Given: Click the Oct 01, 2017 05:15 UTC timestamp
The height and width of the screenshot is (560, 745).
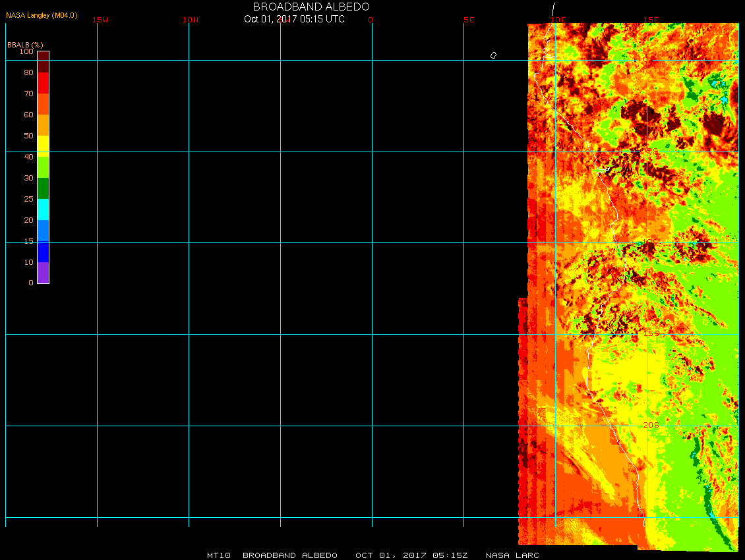Looking at the screenshot, I should pos(294,19).
